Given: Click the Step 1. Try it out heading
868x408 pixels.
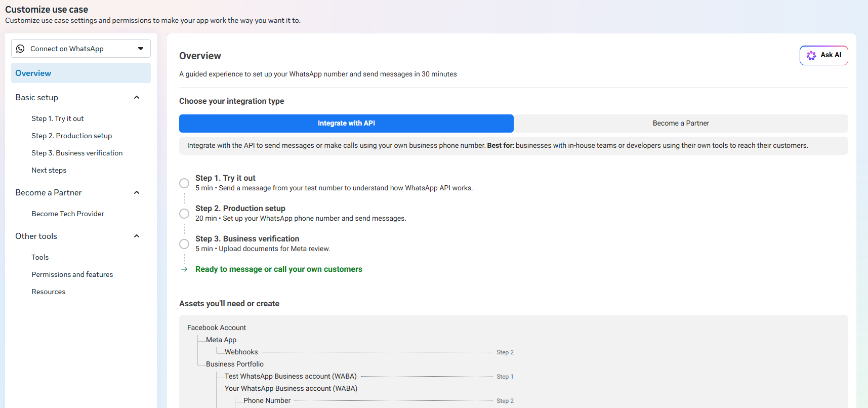Looking at the screenshot, I should tap(225, 178).
